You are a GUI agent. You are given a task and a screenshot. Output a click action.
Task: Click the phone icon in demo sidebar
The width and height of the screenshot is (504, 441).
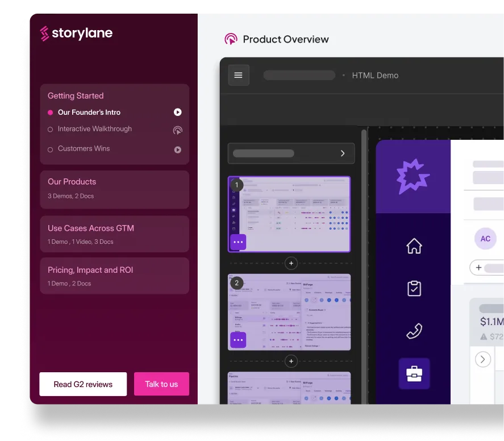(x=414, y=331)
